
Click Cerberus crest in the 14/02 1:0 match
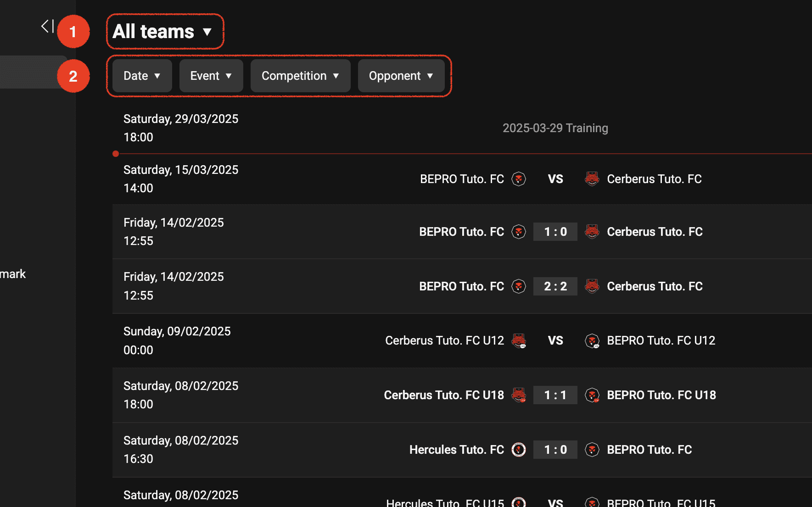592,232
